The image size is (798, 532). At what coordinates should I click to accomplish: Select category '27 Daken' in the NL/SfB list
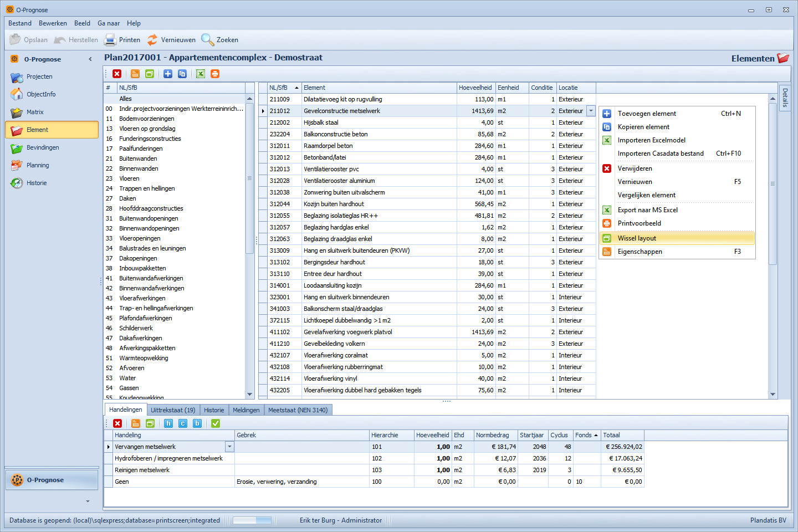(127, 198)
